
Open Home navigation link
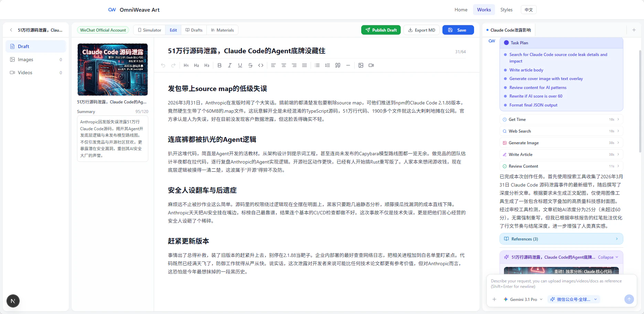(x=461, y=10)
